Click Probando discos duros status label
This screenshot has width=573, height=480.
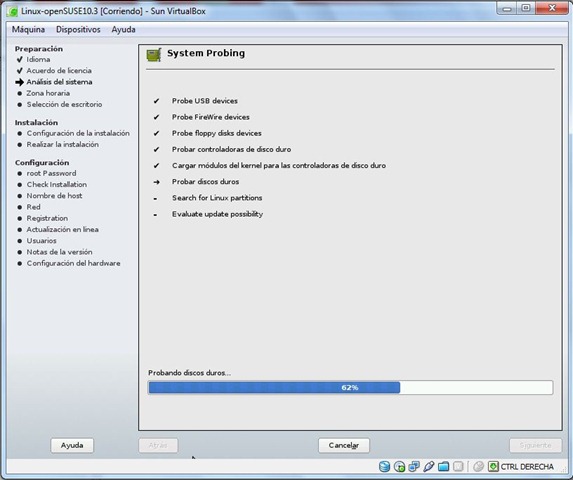[x=189, y=373]
